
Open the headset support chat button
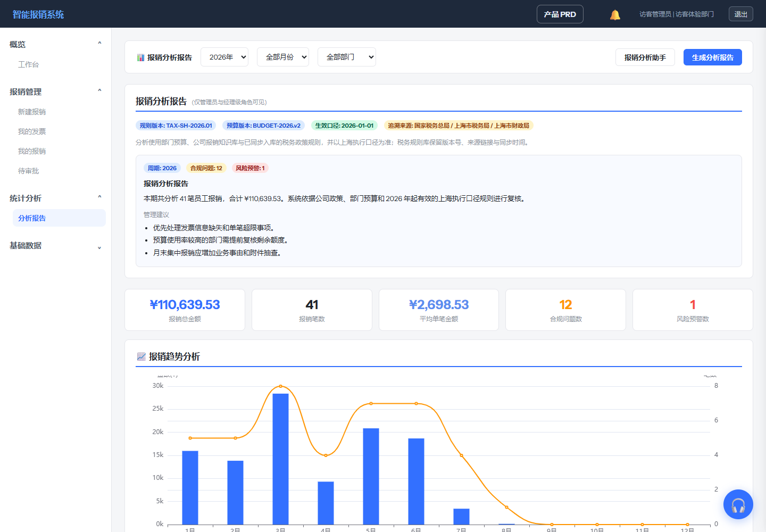(x=738, y=504)
